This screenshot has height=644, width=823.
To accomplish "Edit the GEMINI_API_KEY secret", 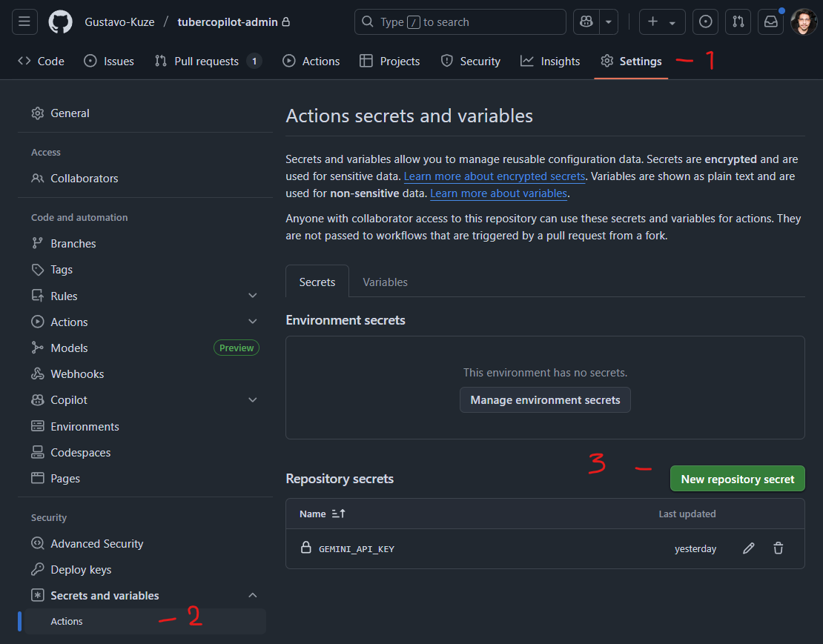I will 748,548.
